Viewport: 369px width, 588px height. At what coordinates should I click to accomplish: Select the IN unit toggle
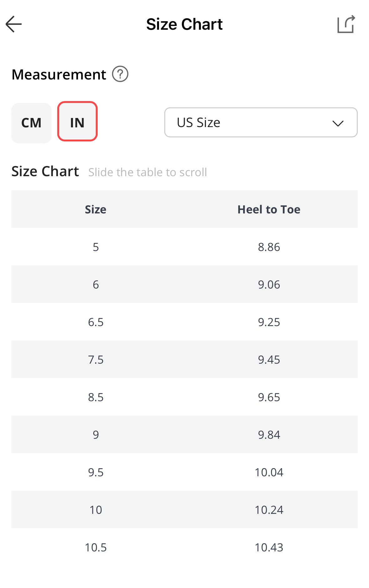77,122
